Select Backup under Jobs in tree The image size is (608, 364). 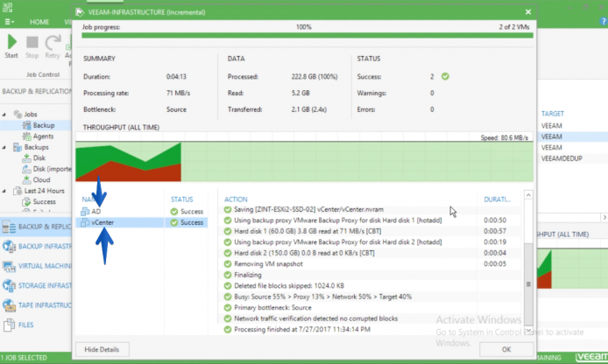click(44, 125)
